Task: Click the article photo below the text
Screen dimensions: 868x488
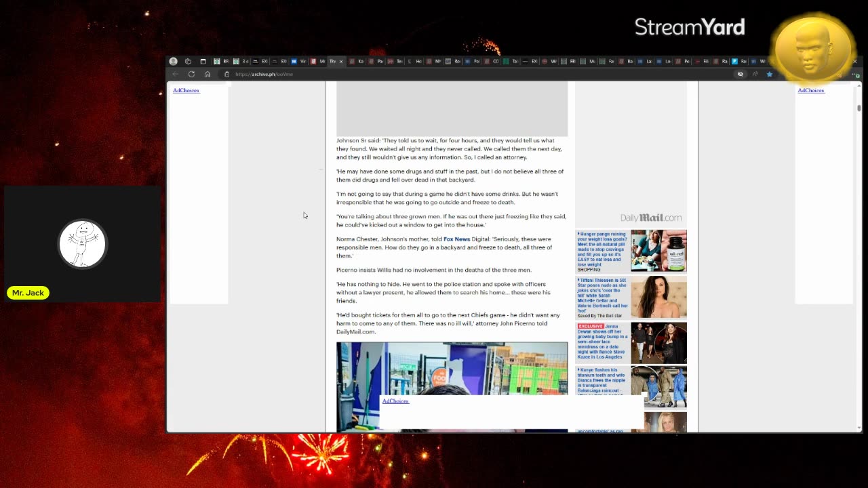Action: (x=452, y=368)
